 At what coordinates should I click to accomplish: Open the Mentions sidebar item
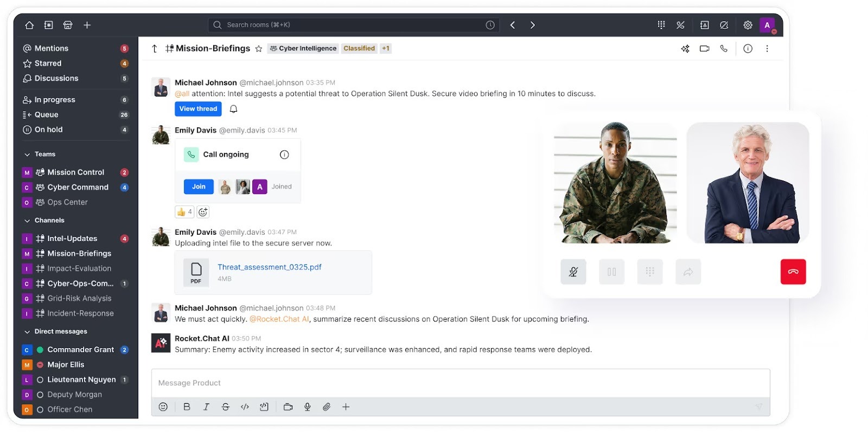(52, 48)
